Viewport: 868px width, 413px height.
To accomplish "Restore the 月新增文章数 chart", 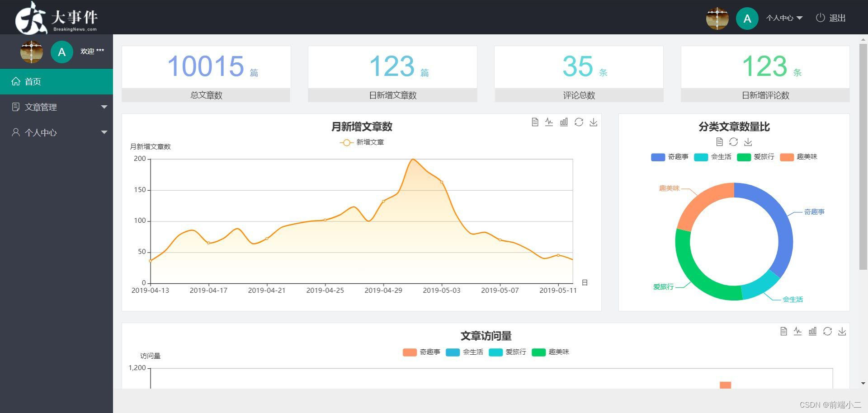I will pos(579,122).
